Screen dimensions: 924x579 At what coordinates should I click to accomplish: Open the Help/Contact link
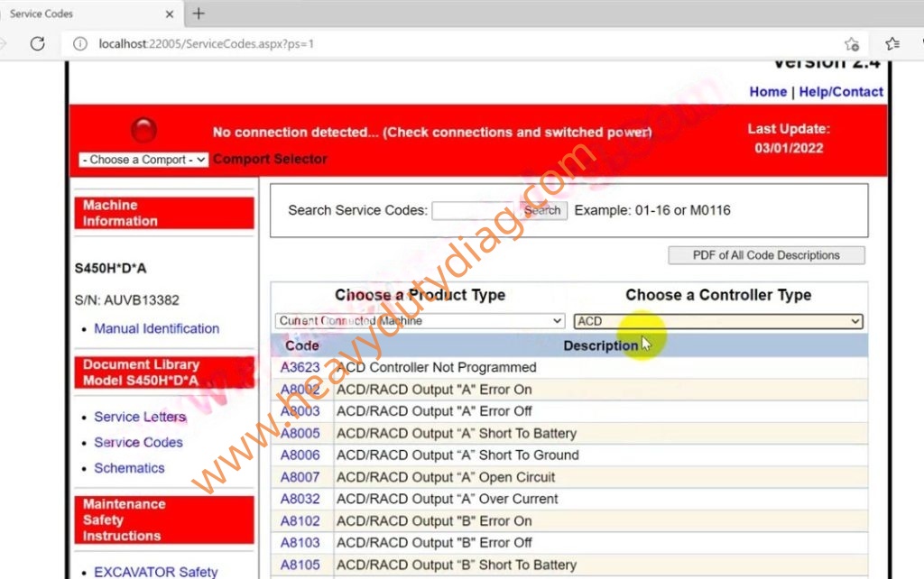(x=841, y=92)
